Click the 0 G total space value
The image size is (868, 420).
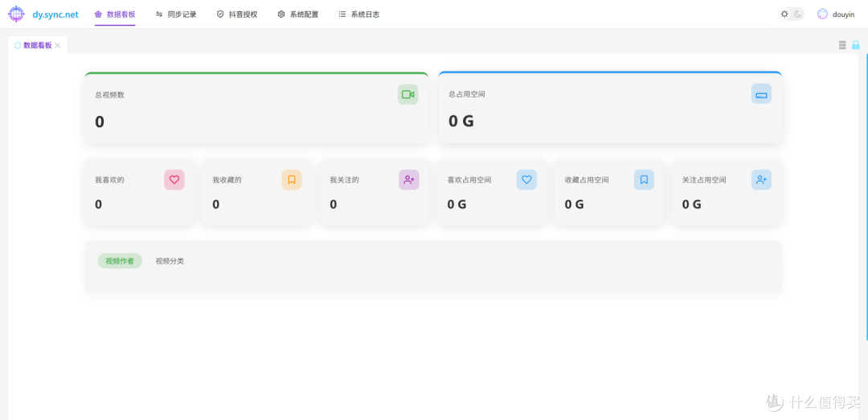[461, 121]
